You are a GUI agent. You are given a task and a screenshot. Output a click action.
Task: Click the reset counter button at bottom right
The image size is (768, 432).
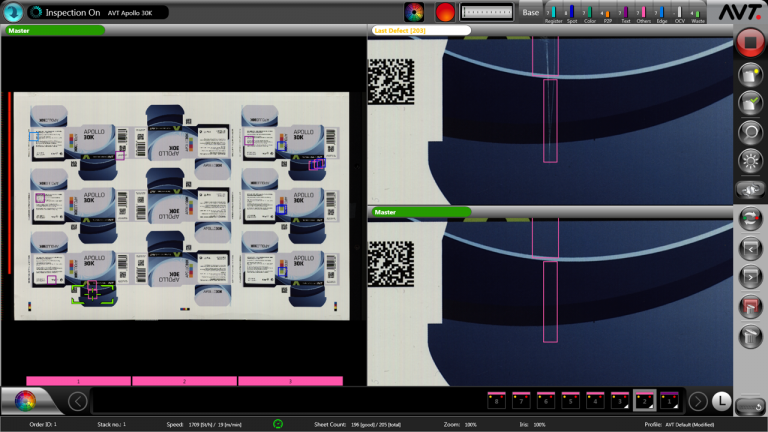click(x=750, y=407)
